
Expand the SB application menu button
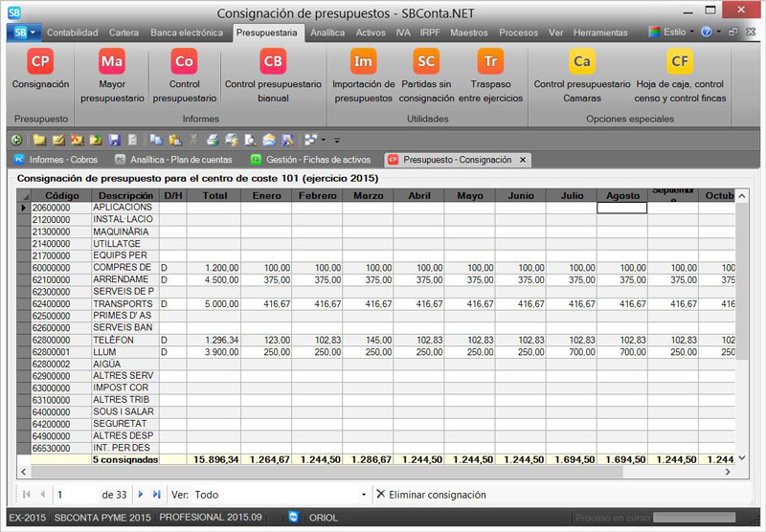click(23, 32)
